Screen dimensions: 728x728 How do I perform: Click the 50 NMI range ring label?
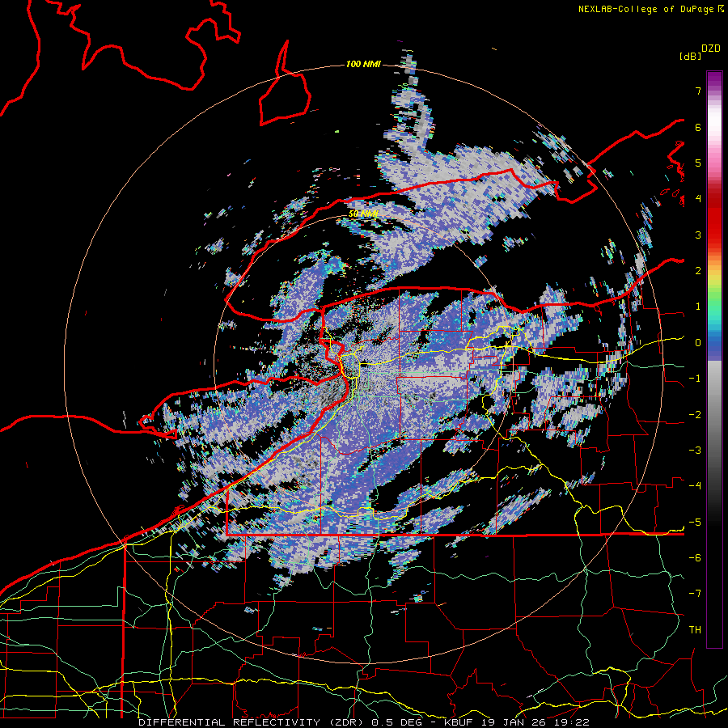(x=363, y=214)
